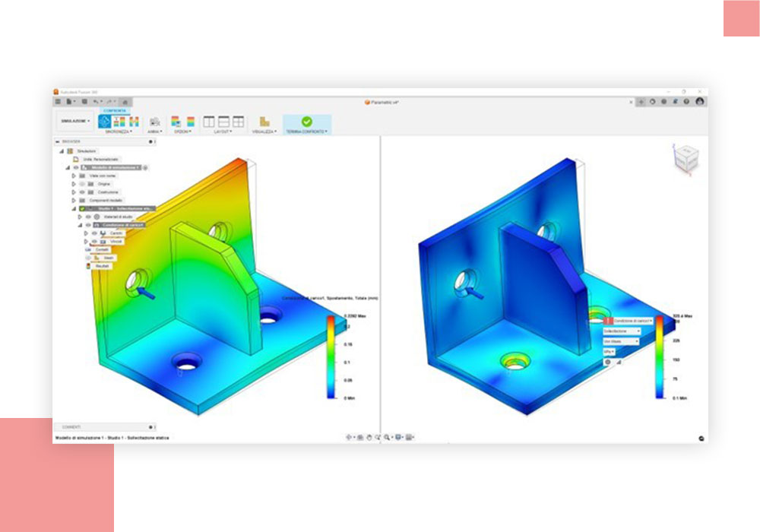760x532 pixels.
Task: Open the Layout menu label
Action: point(223,131)
